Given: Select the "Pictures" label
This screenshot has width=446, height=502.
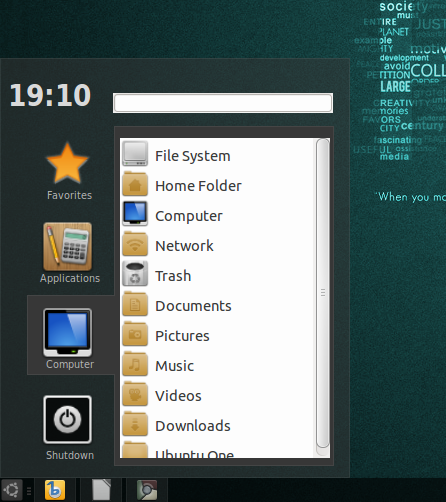Looking at the screenshot, I should click(182, 336).
